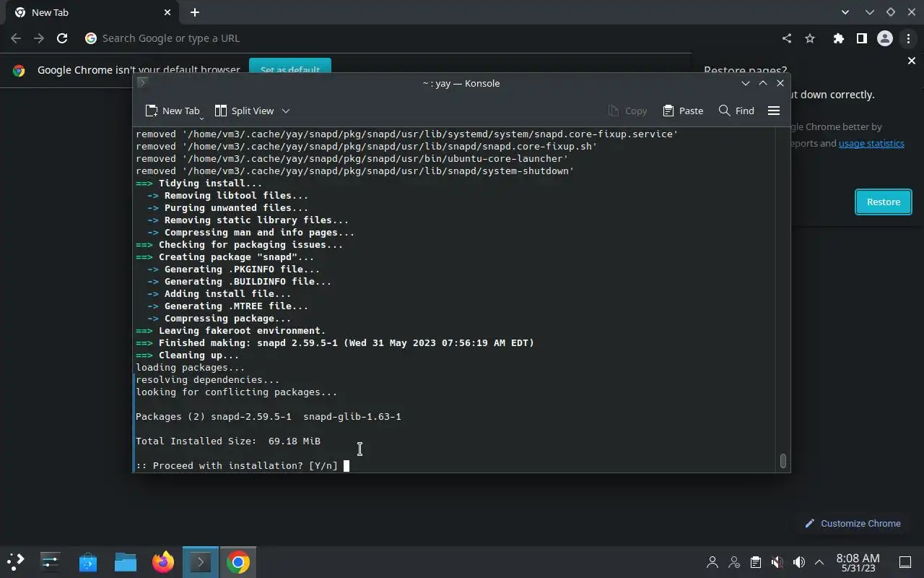The image size is (924, 578).
Task: Click the 'Total Installed Size: 69.18 MiB' line
Action: [228, 441]
